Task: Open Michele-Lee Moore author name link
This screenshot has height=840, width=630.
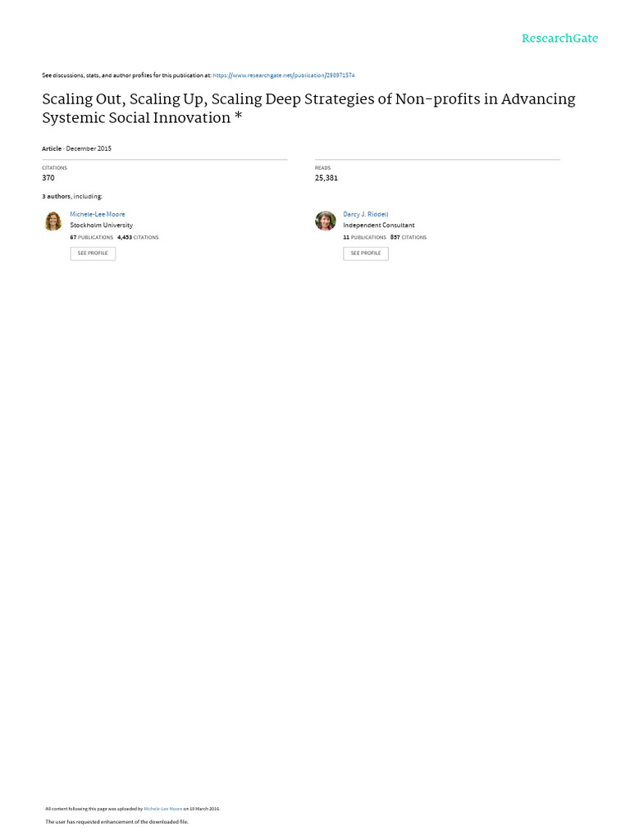Action: pos(98,214)
